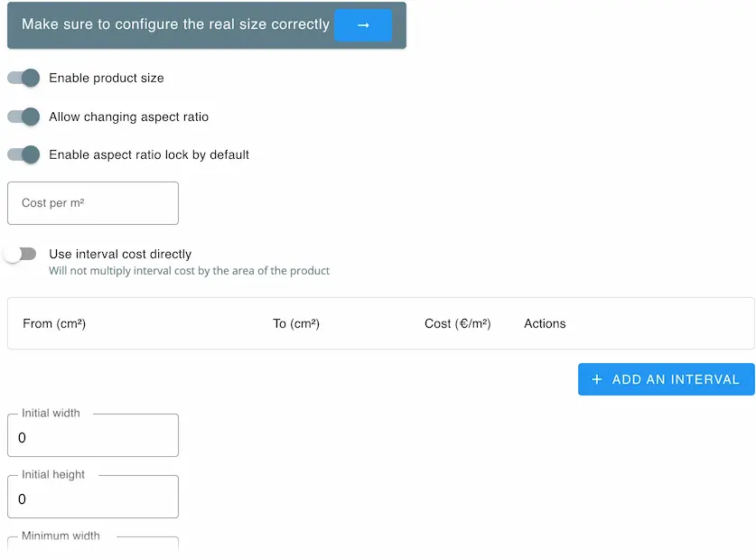Disable the Enable product size switch
The image size is (756, 559).
(23, 78)
